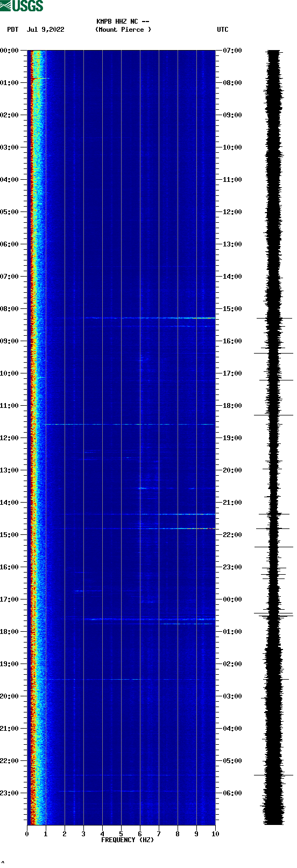The image size is (297, 868).
Task: Click the 13:00 UTC time label
Action: coord(232,244)
